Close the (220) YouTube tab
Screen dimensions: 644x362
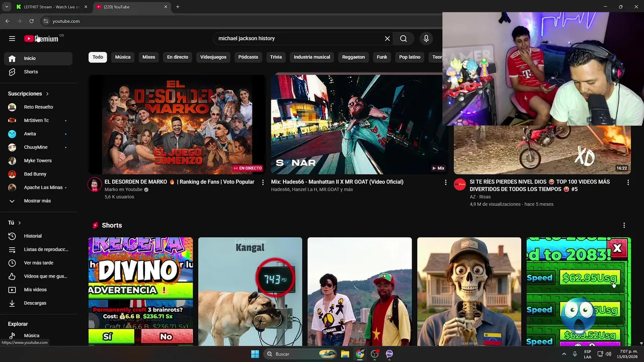coord(166,7)
